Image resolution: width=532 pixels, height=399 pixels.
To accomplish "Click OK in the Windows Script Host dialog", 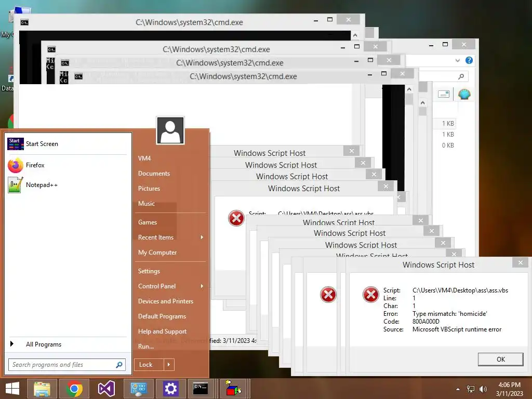I will (500, 360).
